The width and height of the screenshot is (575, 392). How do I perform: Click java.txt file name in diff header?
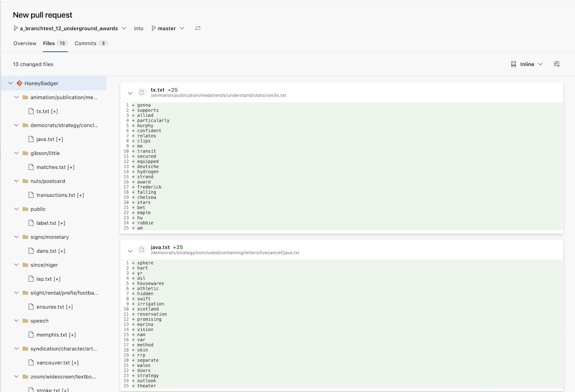click(160, 247)
